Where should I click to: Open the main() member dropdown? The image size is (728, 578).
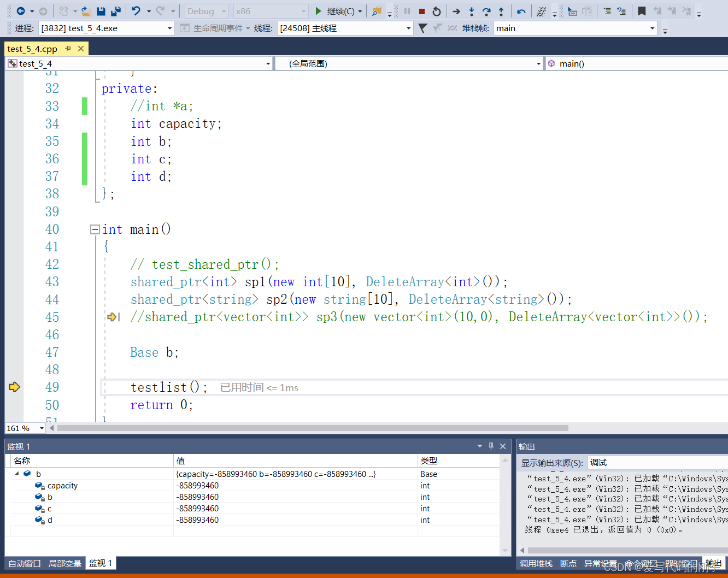pyautogui.click(x=636, y=64)
